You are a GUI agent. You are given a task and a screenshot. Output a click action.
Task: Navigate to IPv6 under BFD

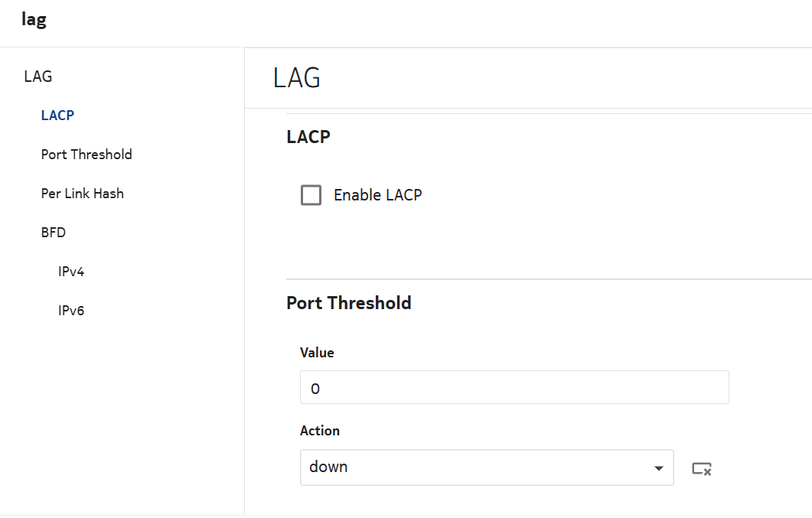[71, 311]
